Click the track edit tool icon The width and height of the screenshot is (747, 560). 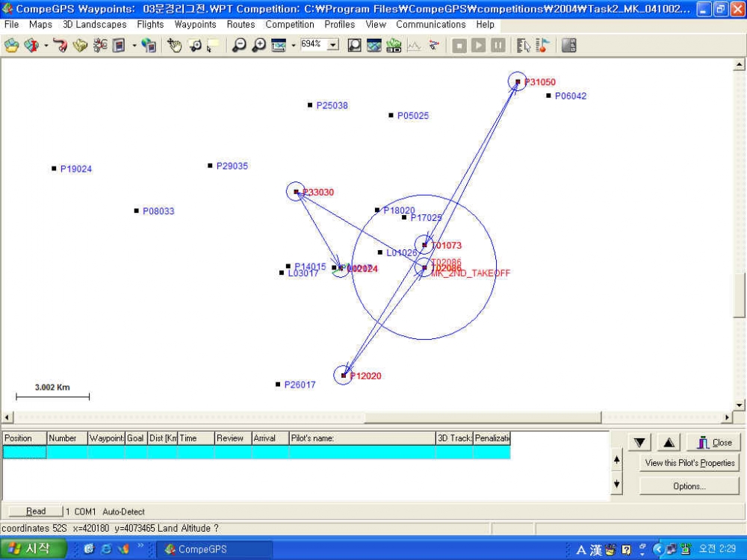point(433,46)
